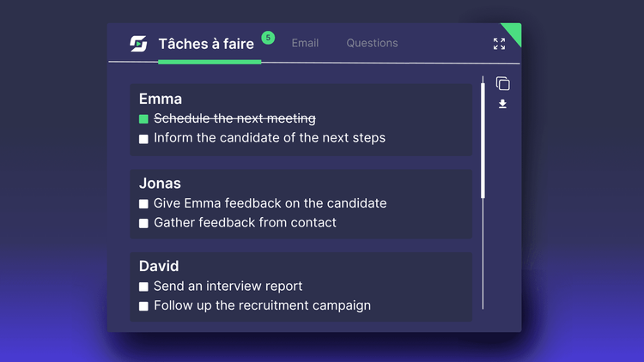The height and width of the screenshot is (362, 644).
Task: Download the task list
Action: [503, 104]
